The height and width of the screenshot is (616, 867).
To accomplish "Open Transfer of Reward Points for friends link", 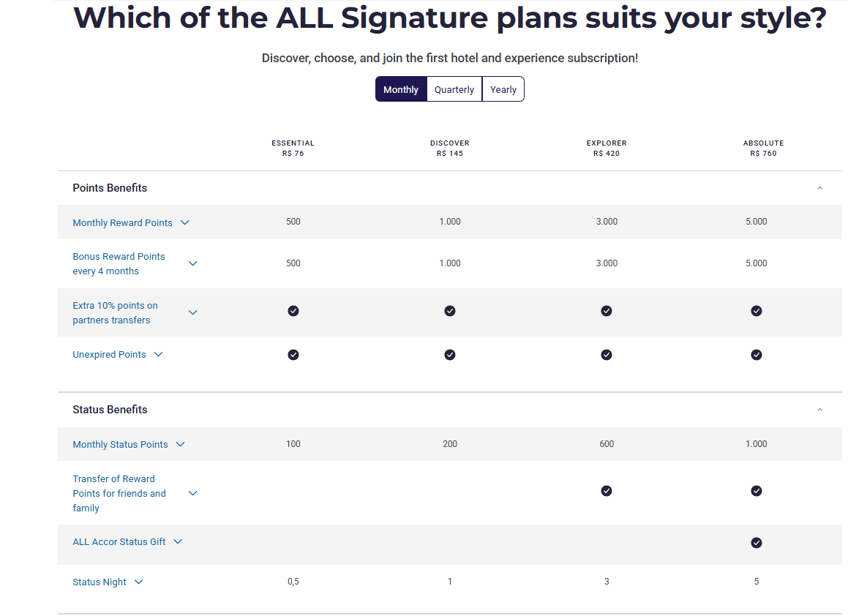I will click(x=119, y=493).
